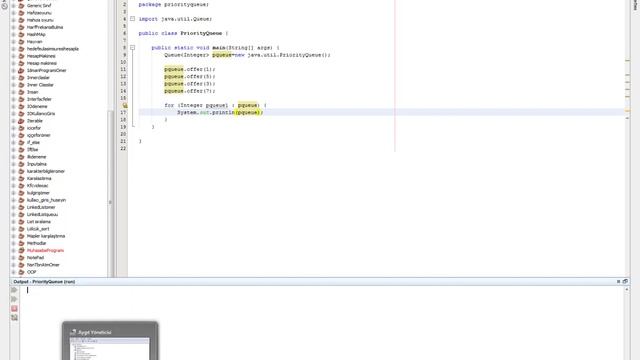Image resolution: width=640 pixels, height=360 pixels.
Task: Expand the HesapMakinesi project node
Action: (13, 56)
